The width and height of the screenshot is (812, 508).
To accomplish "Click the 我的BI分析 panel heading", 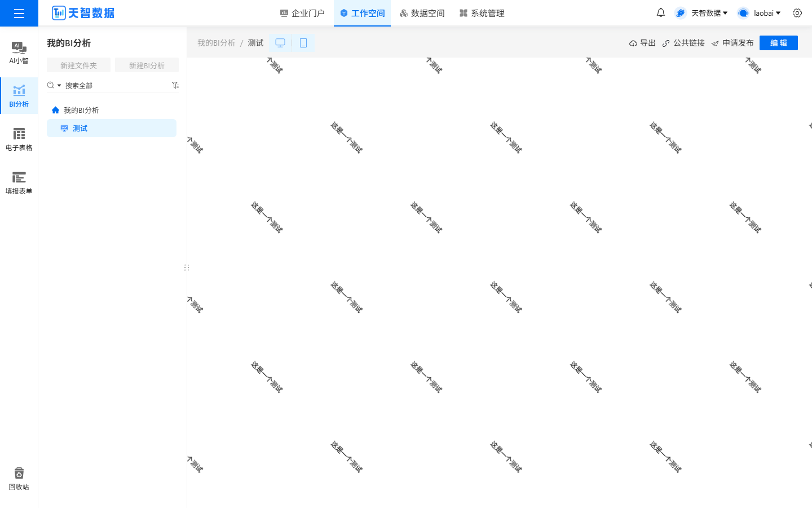I will pos(69,43).
